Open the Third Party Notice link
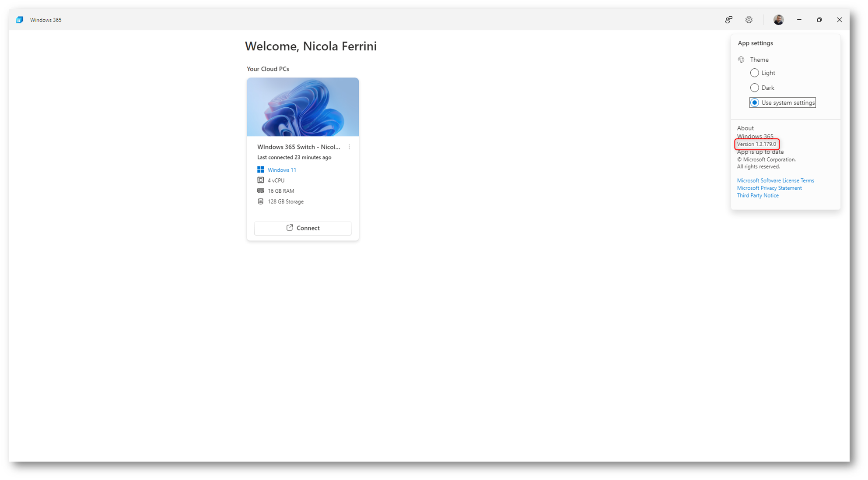Image resolution: width=868 pixels, height=480 pixels. (x=758, y=195)
